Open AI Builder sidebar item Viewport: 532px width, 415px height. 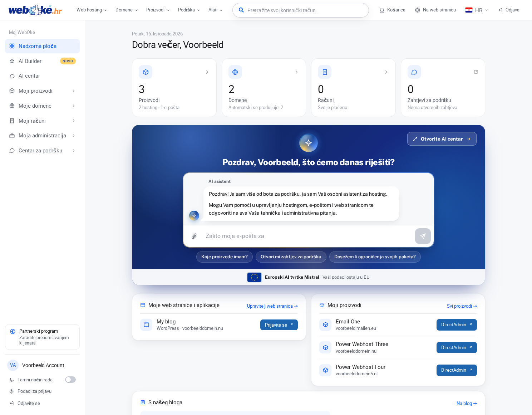point(42,61)
